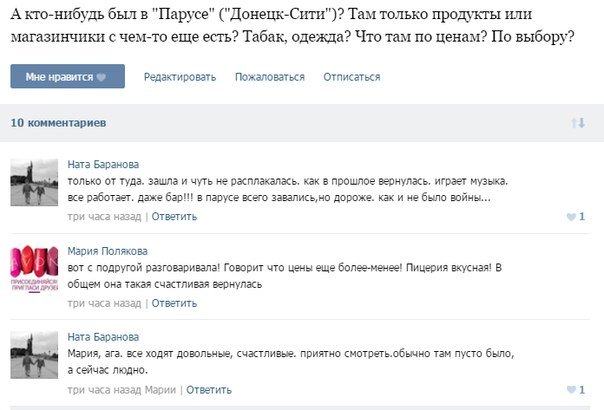Click "Отписаться" to unsubscribe
The height and width of the screenshot is (410, 604).
click(x=352, y=77)
